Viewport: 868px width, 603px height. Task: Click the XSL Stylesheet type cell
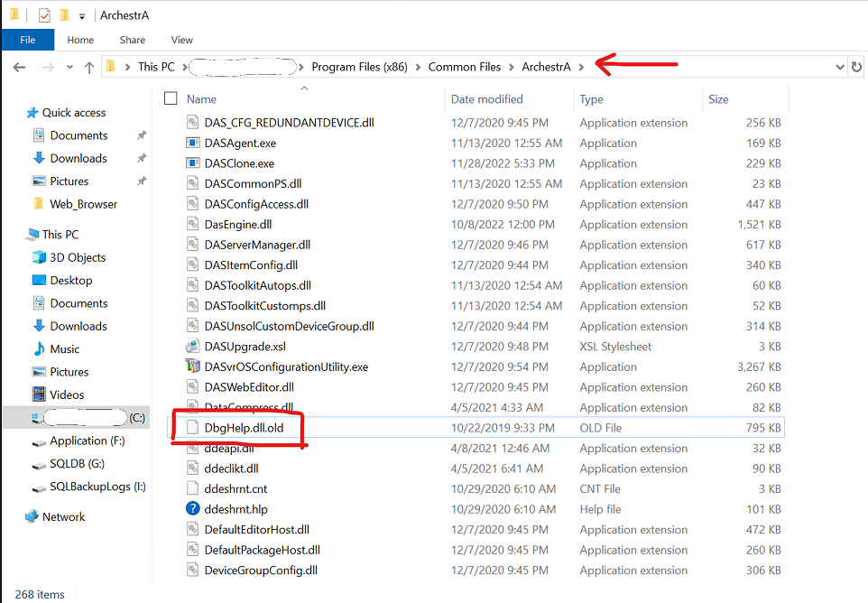615,347
